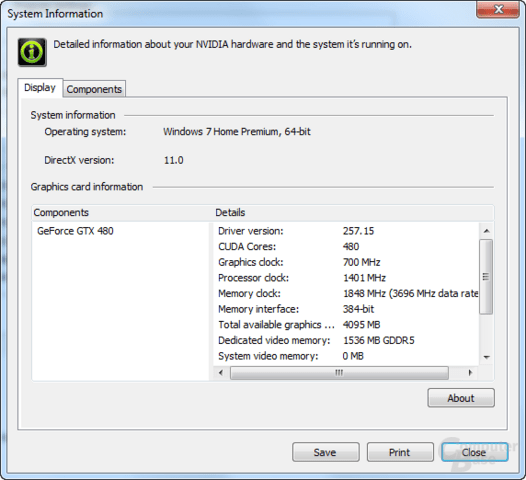Save the system information
Screen dimensions: 526x480
(325, 452)
